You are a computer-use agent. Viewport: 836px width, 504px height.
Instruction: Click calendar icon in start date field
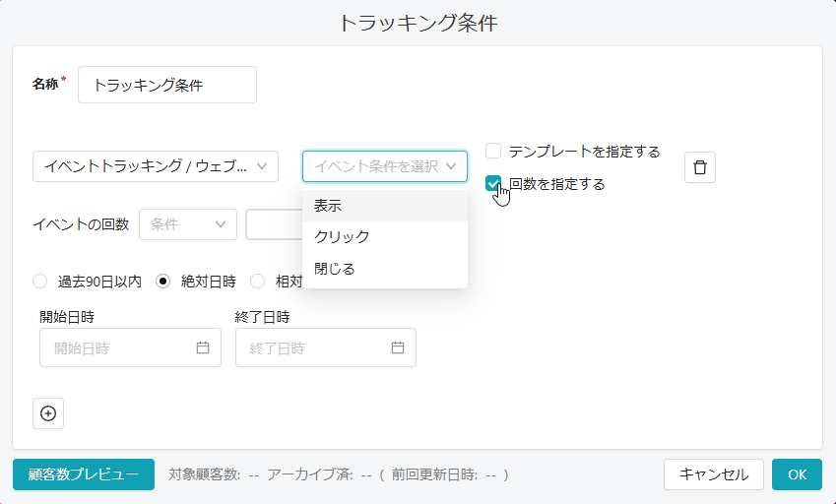203,347
